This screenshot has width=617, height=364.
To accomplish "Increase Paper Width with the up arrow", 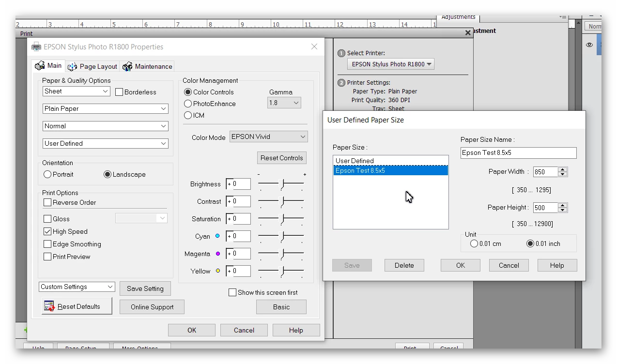I will 562,169.
